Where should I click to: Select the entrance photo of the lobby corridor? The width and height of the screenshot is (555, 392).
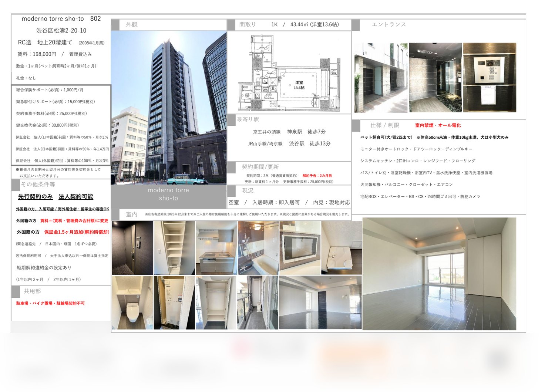[435, 78]
